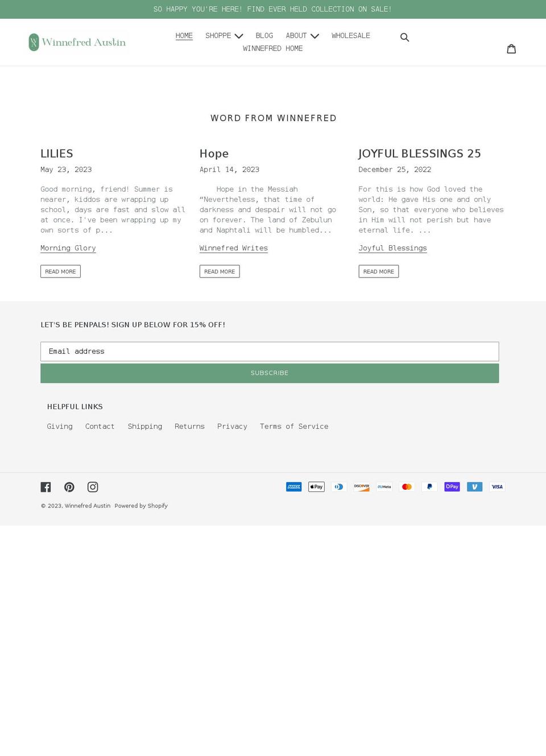This screenshot has height=756, width=546.
Task: Open the Terms of Service link
Action: coord(294,427)
